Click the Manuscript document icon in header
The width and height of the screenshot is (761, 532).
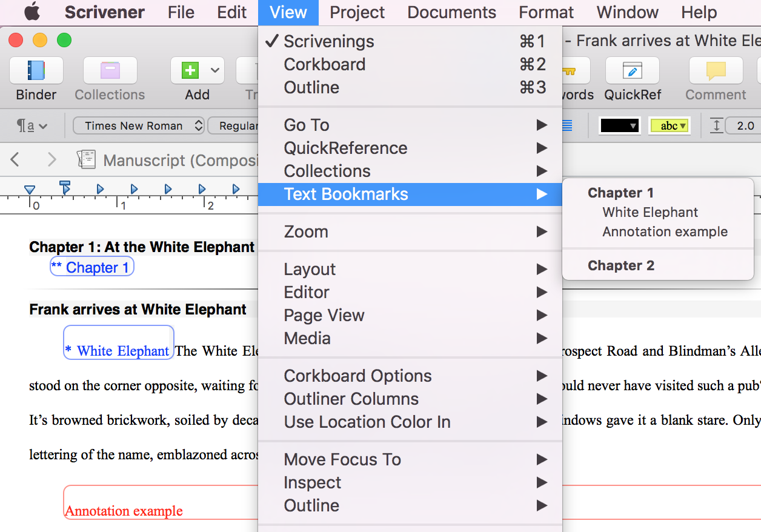tap(86, 160)
